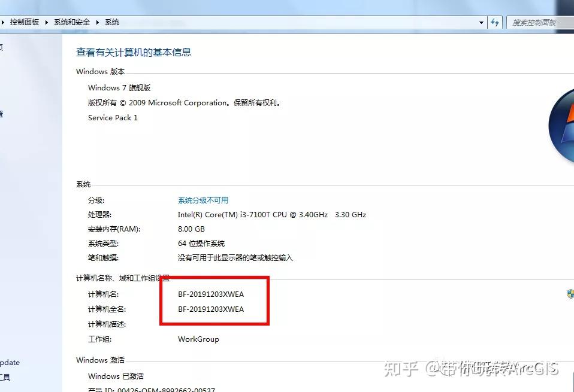The image size is (574, 392).
Task: Go to 系统和安全 breadcrumb
Action: pyautogui.click(x=72, y=22)
